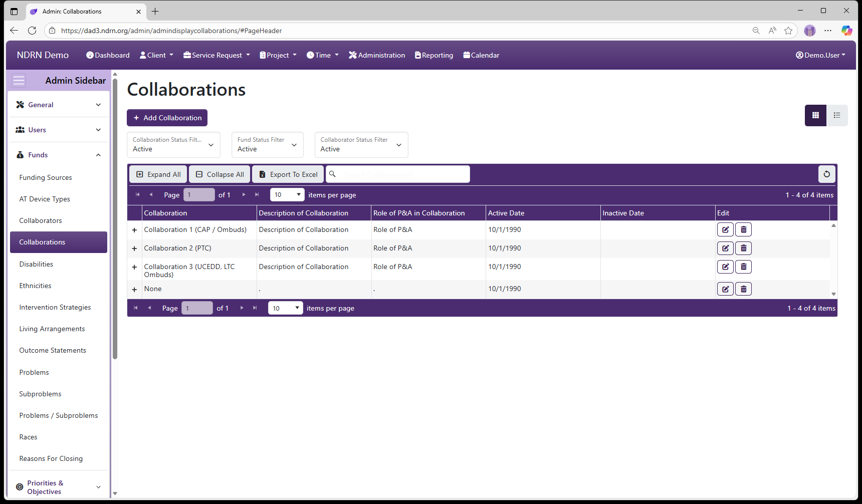Open browser settings and more menu
862x504 pixels.
(x=828, y=31)
